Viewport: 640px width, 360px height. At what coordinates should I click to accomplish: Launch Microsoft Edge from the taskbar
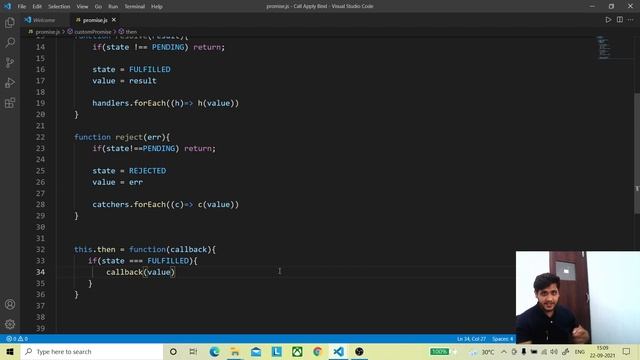point(214,351)
